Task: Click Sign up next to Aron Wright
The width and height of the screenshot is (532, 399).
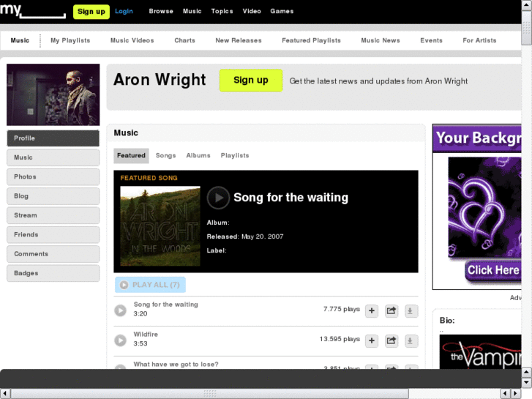Action: pyautogui.click(x=251, y=81)
